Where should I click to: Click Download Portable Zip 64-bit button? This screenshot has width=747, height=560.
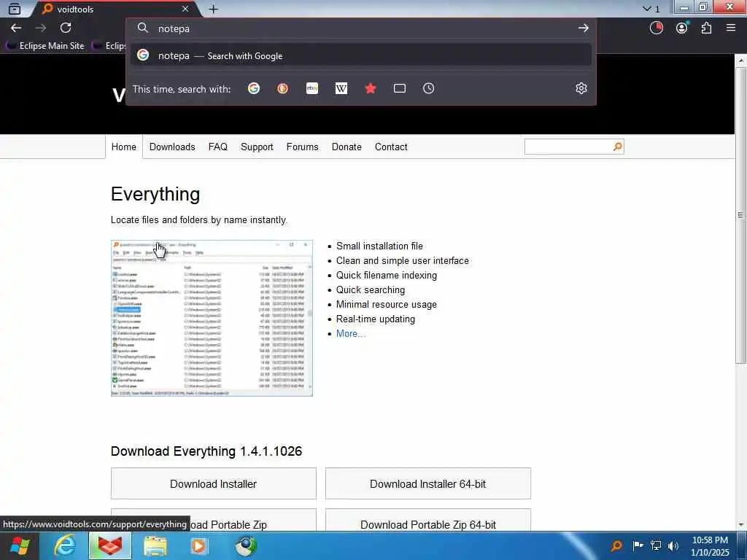427,521
